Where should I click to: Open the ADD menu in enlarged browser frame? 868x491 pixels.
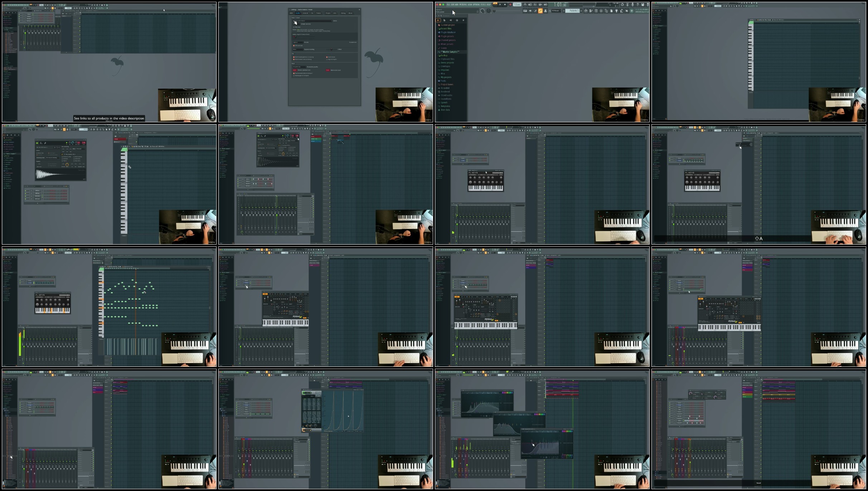point(457,5)
